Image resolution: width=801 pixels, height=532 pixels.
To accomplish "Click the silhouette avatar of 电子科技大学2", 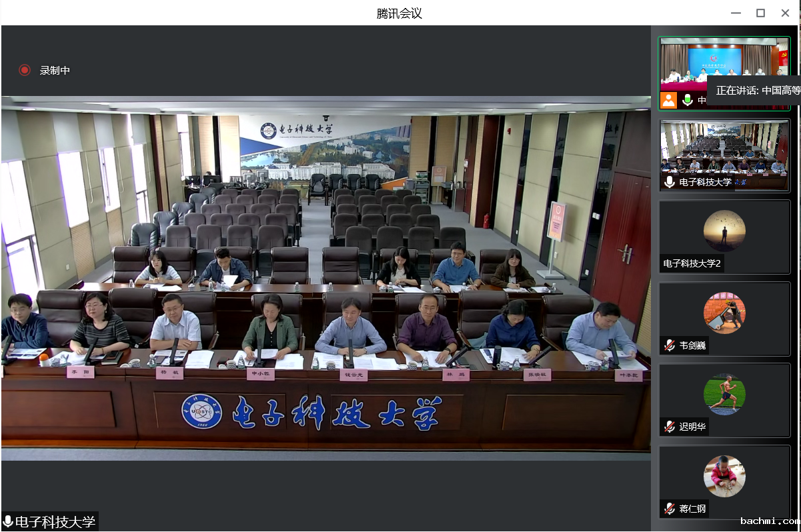I will coord(724,231).
